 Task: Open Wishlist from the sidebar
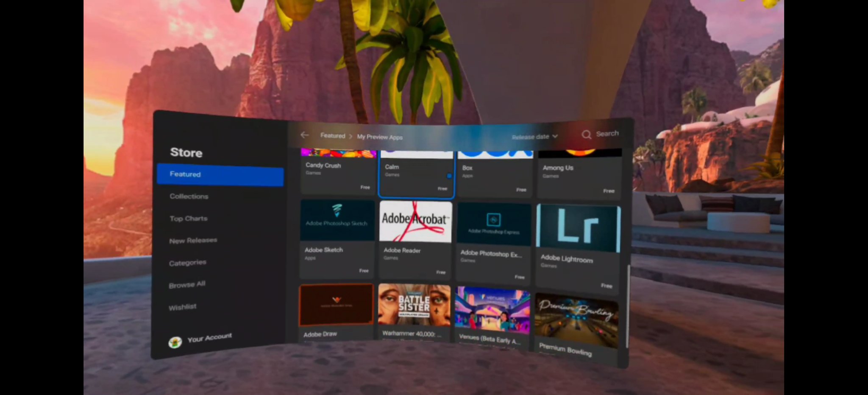pyautogui.click(x=182, y=307)
